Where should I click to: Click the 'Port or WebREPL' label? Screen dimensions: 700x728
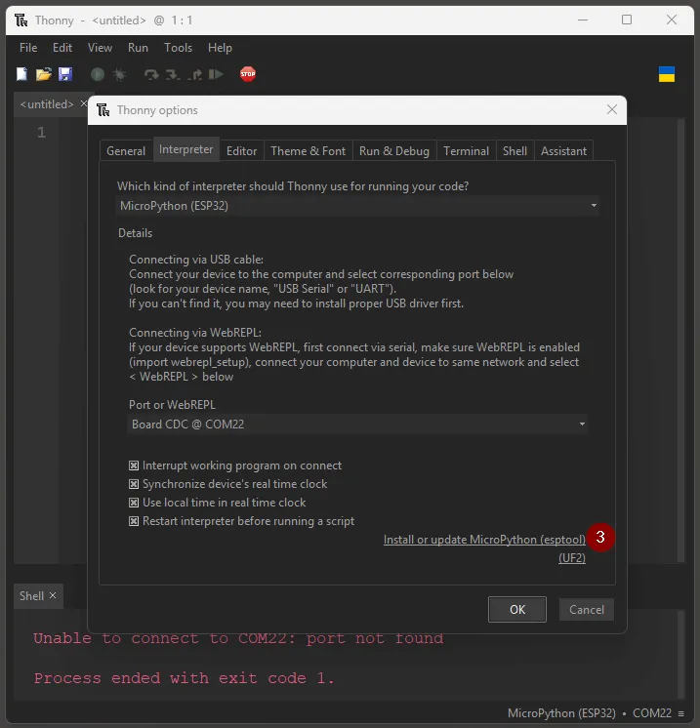click(x=172, y=405)
